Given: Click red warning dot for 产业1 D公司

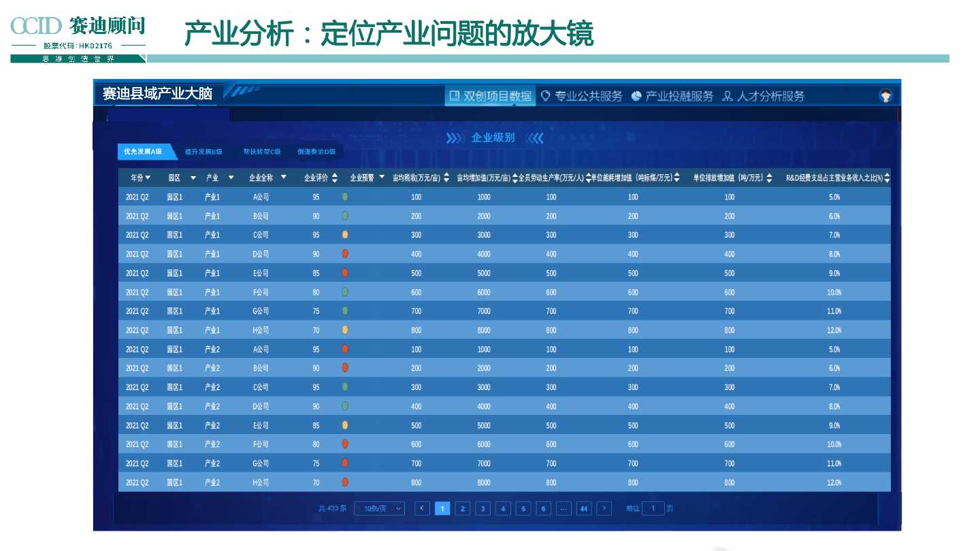Looking at the screenshot, I should (345, 254).
